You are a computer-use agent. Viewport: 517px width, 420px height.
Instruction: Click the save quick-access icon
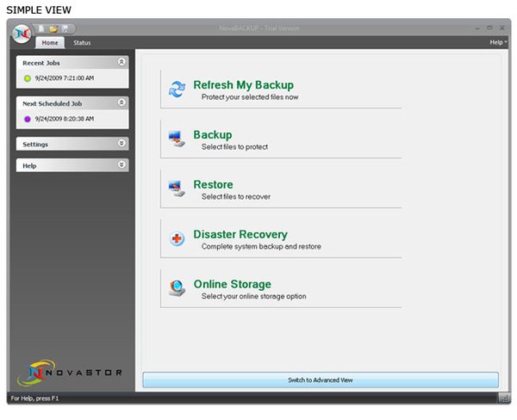65,29
